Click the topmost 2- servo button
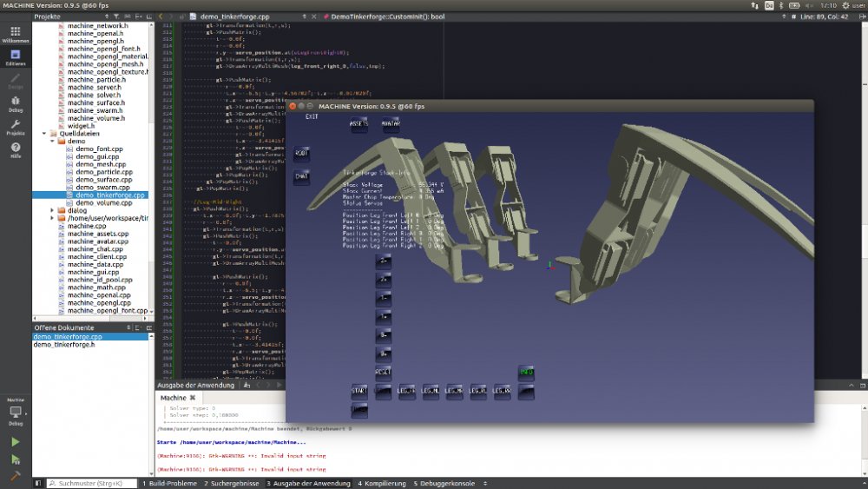The width and height of the screenshot is (868, 489). pyautogui.click(x=383, y=261)
